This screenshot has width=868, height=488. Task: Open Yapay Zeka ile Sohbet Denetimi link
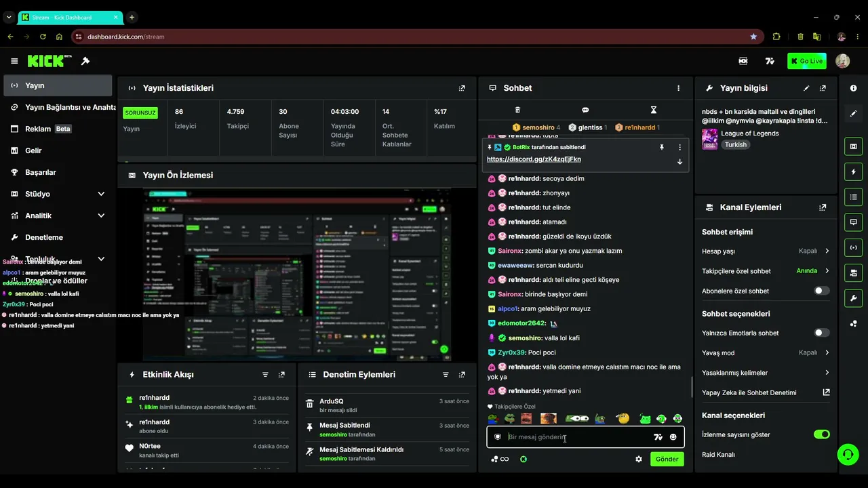766,392
